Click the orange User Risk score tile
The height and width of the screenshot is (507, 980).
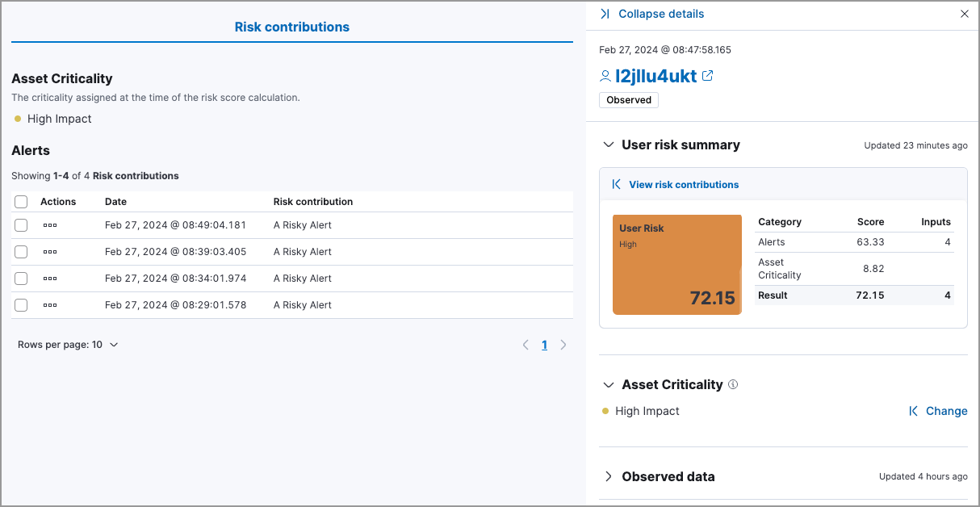pyautogui.click(x=676, y=264)
